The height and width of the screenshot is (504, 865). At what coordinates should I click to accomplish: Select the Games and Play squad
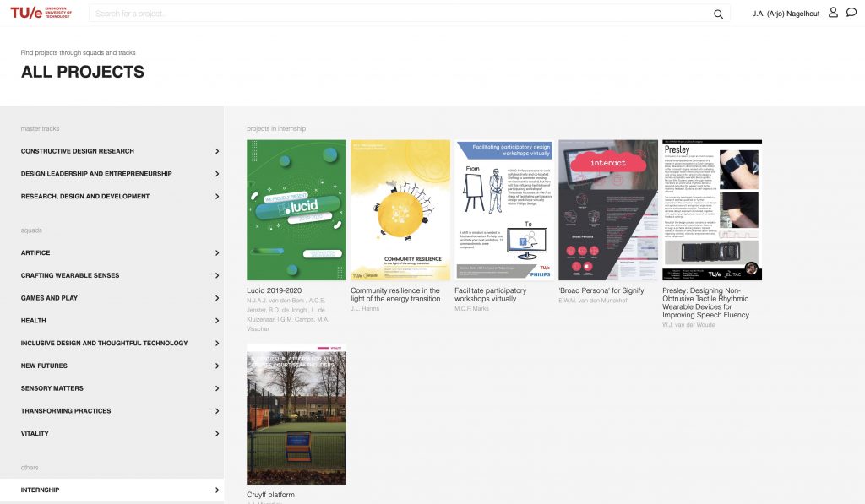(x=49, y=298)
